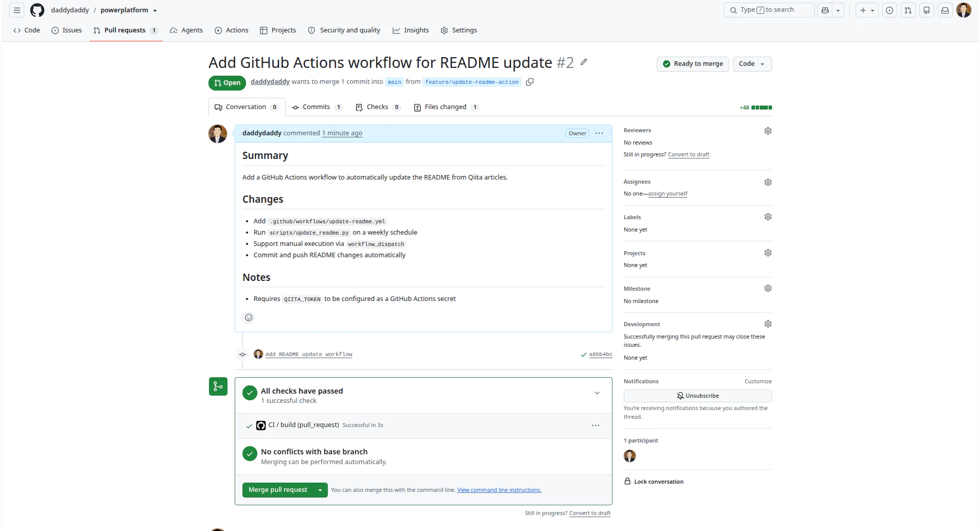
Task: Click the main base branch label
Action: tap(395, 82)
